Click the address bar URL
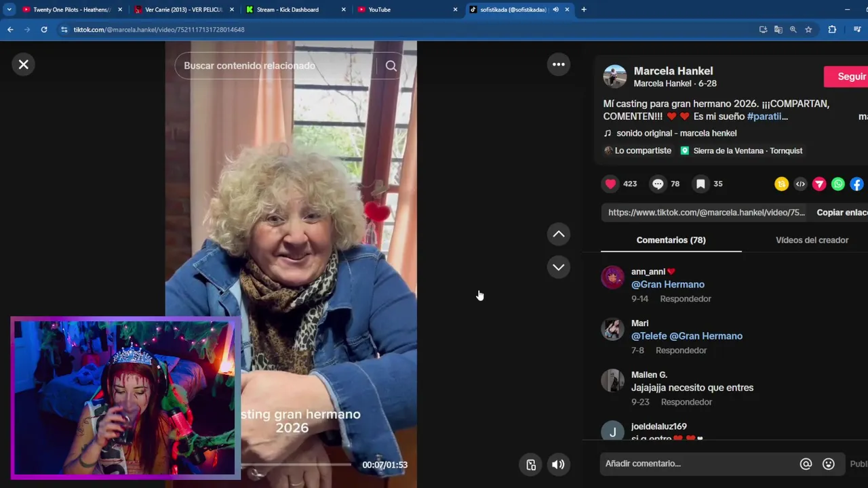 [x=159, y=30]
